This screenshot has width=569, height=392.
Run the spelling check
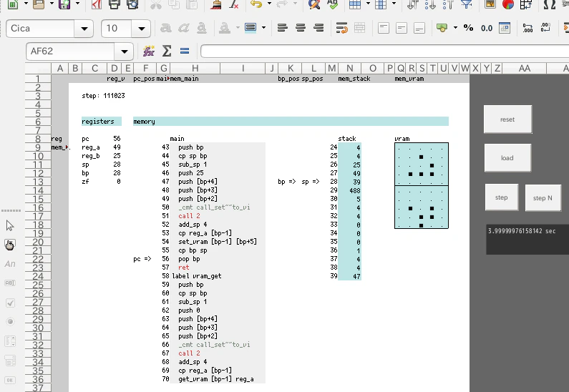click(x=332, y=4)
